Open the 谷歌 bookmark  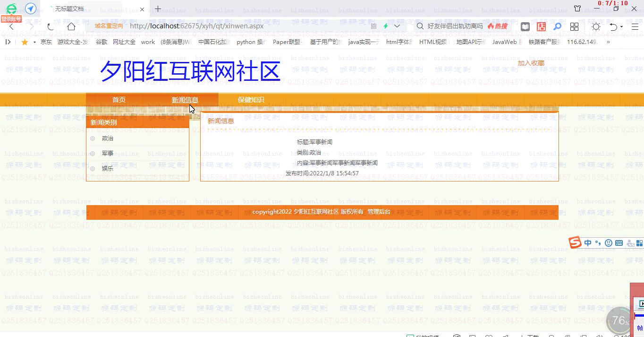(102, 42)
